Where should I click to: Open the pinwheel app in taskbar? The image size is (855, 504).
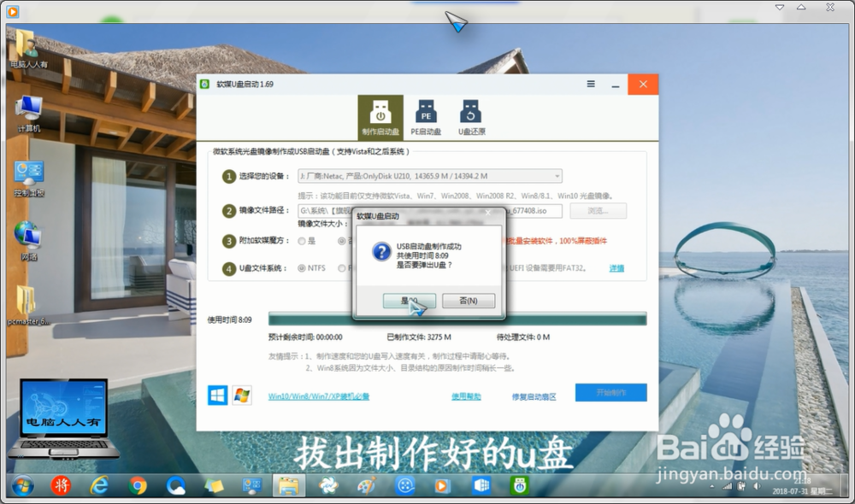[328, 485]
